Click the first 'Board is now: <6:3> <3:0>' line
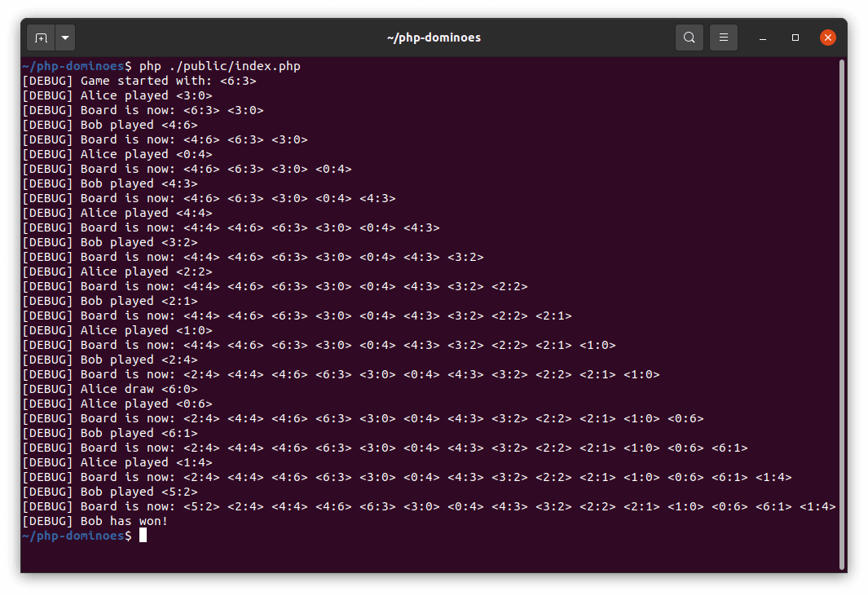Viewport: 868px width, 596px height. click(143, 110)
